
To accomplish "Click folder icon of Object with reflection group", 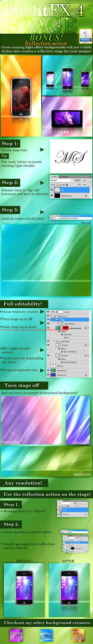I will 68,542.
